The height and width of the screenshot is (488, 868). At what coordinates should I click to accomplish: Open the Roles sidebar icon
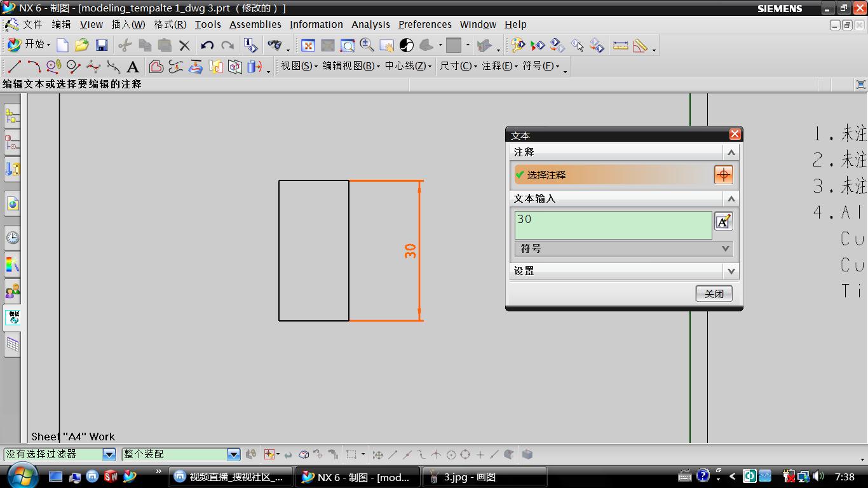(x=12, y=291)
